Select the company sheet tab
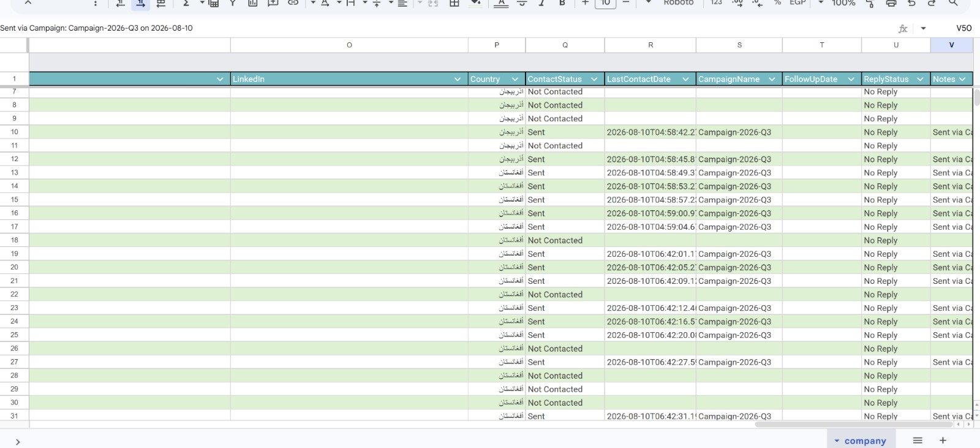980x448 pixels. click(x=861, y=440)
